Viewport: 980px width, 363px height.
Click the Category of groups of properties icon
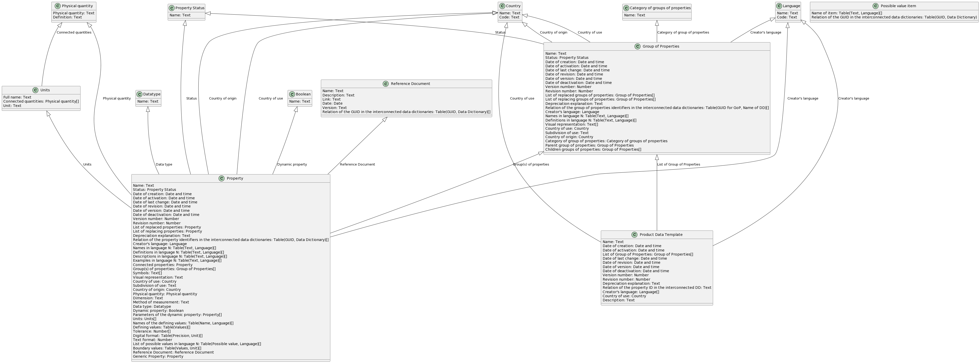click(627, 8)
